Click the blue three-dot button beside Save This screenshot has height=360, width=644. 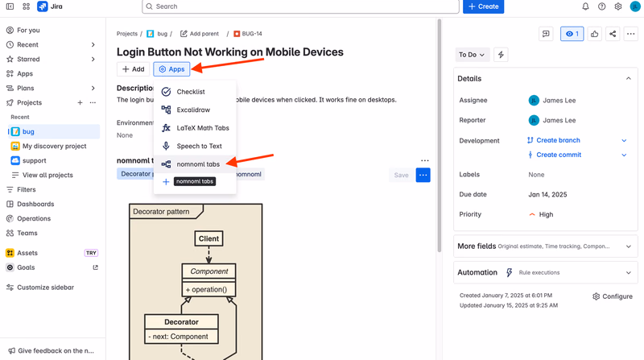click(x=423, y=175)
